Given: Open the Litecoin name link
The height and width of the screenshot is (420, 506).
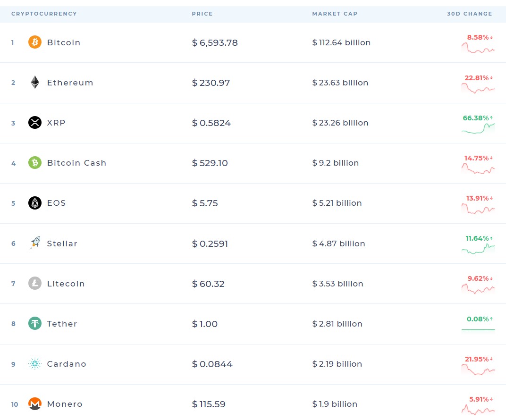Looking at the screenshot, I should [x=66, y=284].
